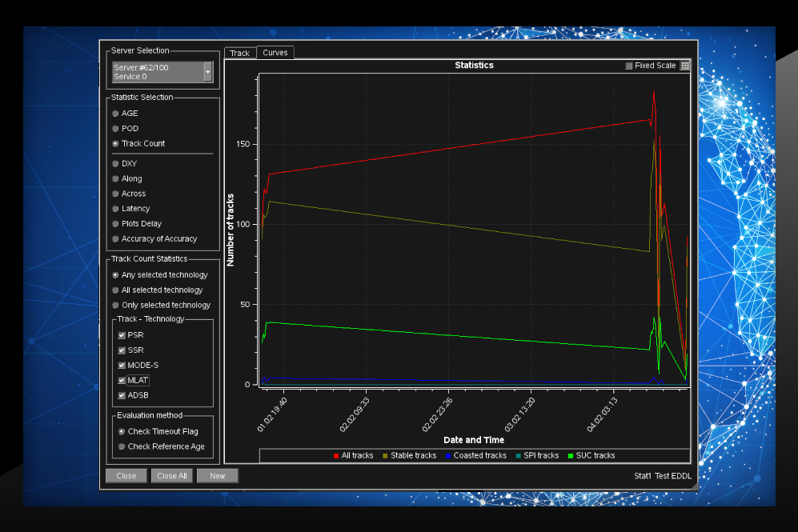Choose the Check Reference Age option
The image size is (798, 532).
(122, 446)
